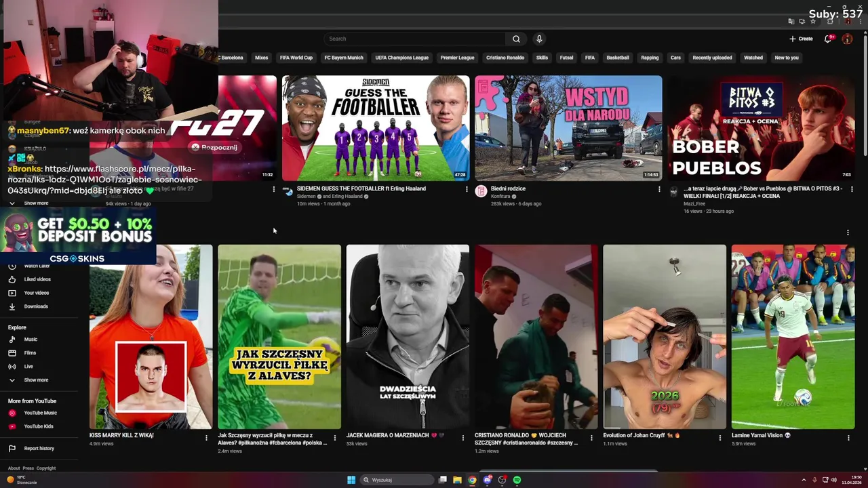This screenshot has width=868, height=488.
Task: Open Report history in the sidebar
Action: click(39, 448)
